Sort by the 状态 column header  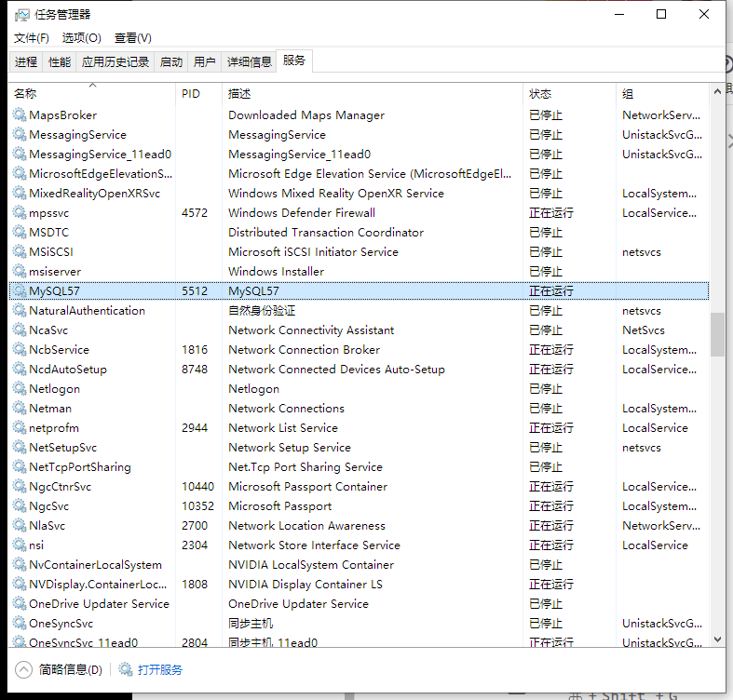click(569, 93)
